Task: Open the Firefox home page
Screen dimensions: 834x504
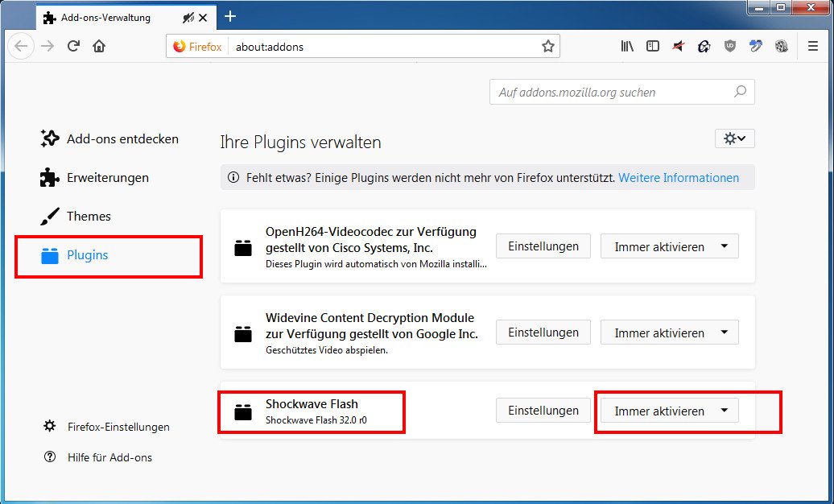Action: coord(99,47)
